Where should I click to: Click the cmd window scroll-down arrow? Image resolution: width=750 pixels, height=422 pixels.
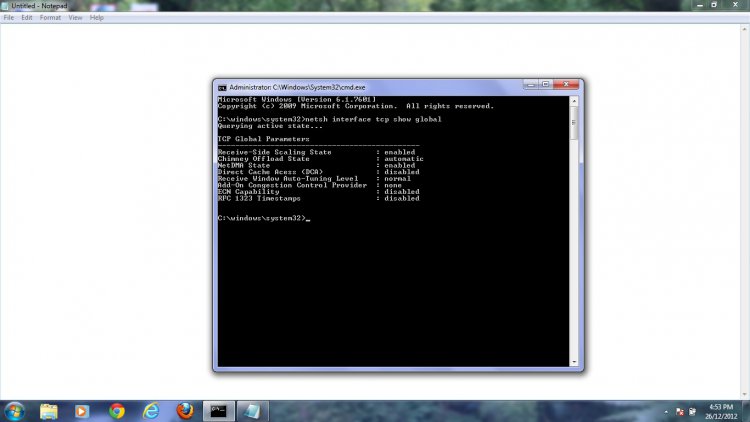[574, 362]
